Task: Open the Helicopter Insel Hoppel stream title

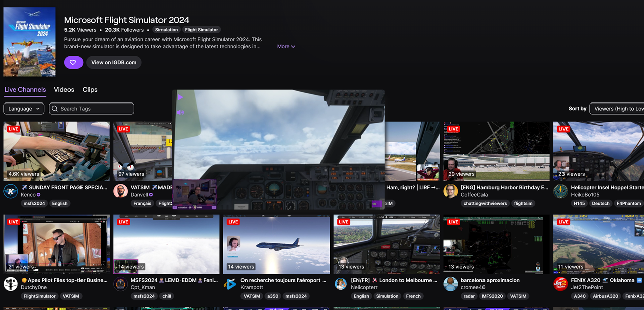Action: pyautogui.click(x=607, y=187)
